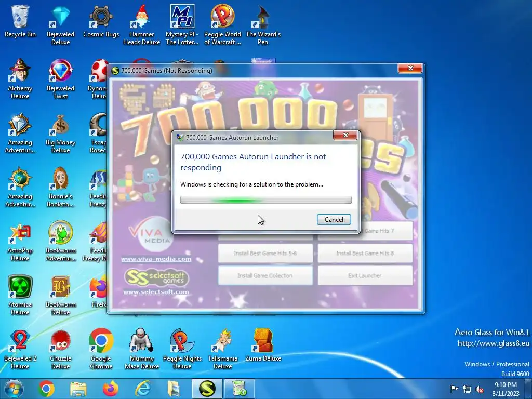Open Cosmic Bugs desktop shortcut

coord(101,21)
